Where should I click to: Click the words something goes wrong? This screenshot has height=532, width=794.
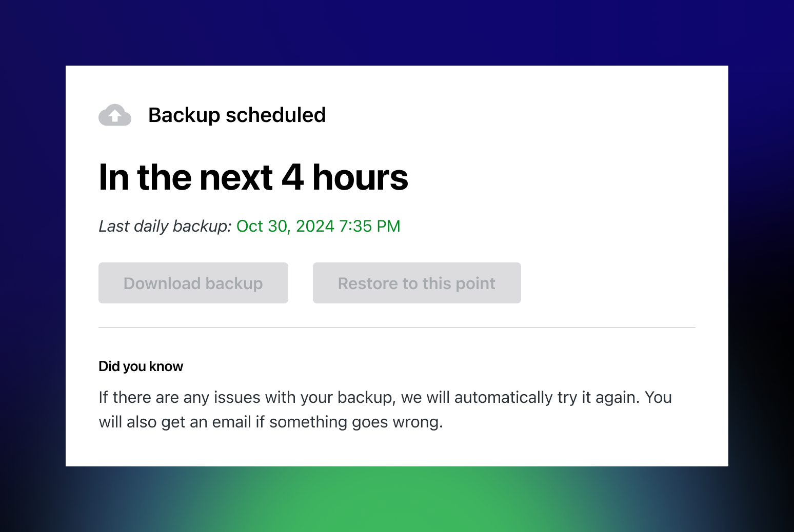(x=356, y=422)
